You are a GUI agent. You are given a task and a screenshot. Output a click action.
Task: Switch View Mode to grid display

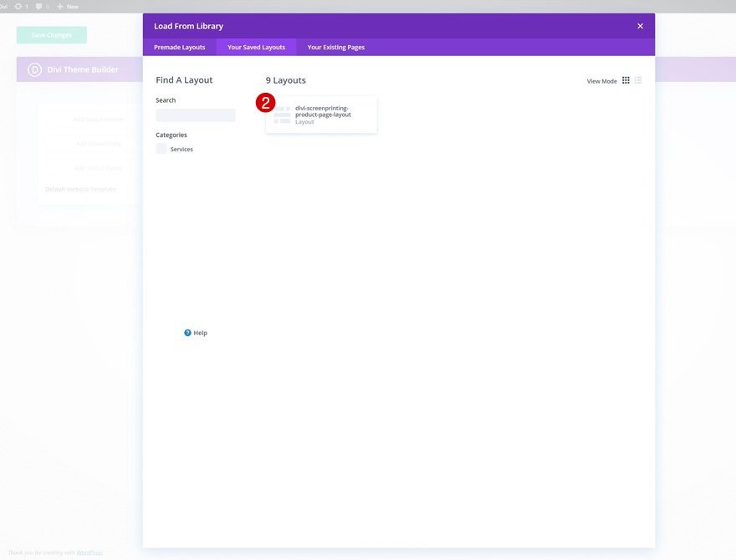click(625, 79)
